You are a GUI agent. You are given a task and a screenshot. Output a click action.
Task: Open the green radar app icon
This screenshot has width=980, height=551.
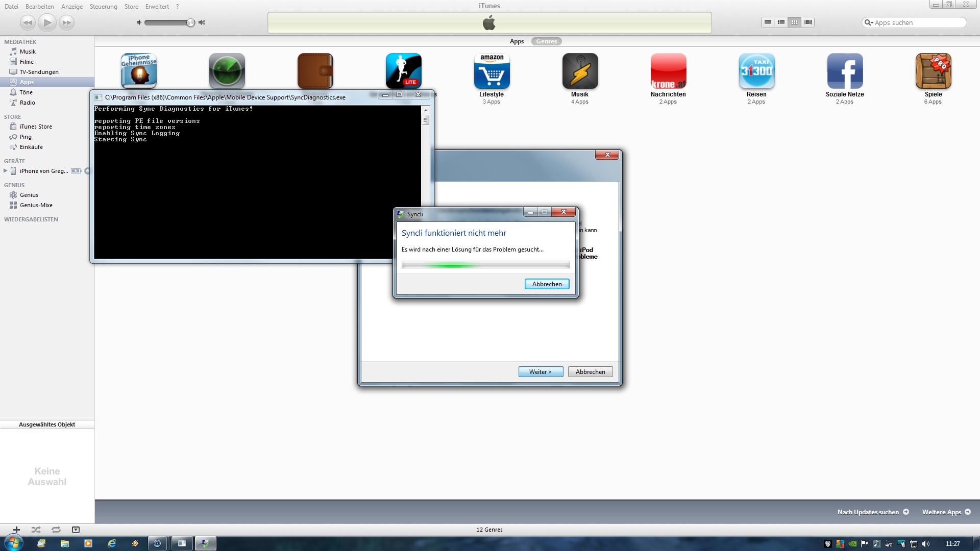(227, 71)
